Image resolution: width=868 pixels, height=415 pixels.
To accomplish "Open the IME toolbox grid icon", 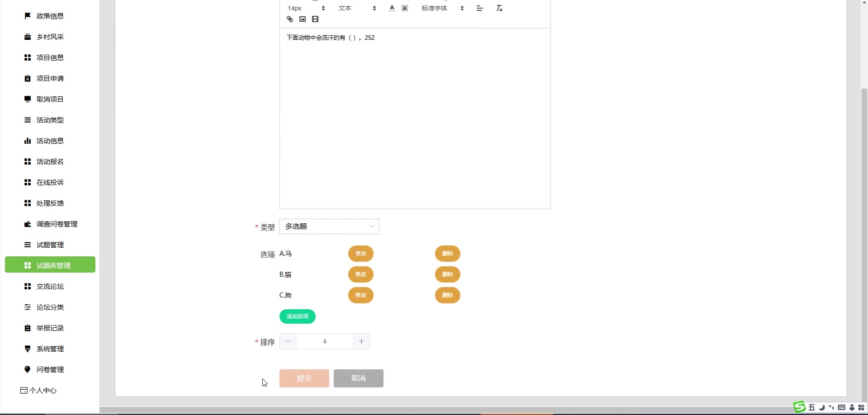I will 861,407.
